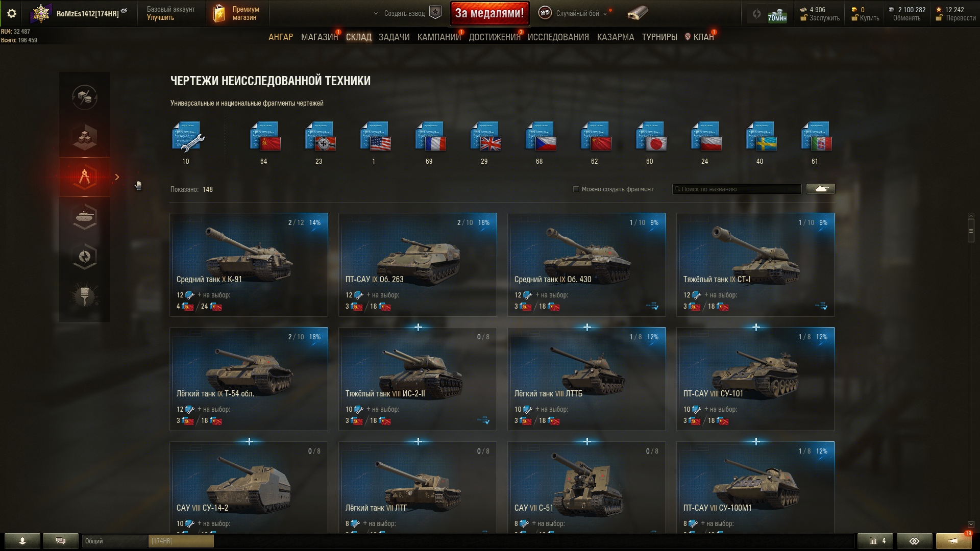The height and width of the screenshot is (551, 980).
Task: Open the customization paint brush section
Action: (85, 295)
